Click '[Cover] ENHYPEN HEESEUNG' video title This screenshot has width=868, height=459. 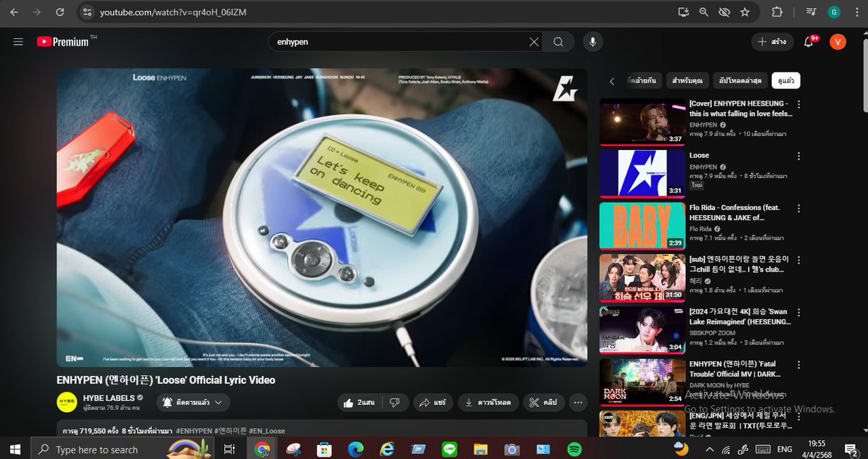tap(741, 109)
